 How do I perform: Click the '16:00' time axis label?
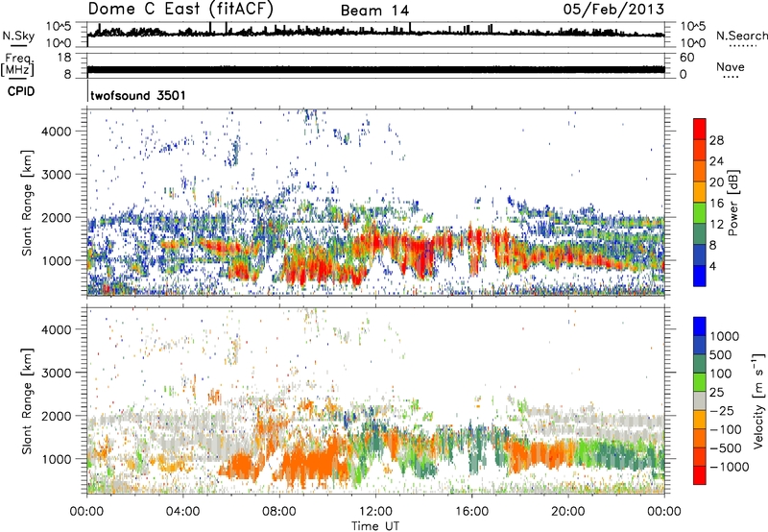471,512
